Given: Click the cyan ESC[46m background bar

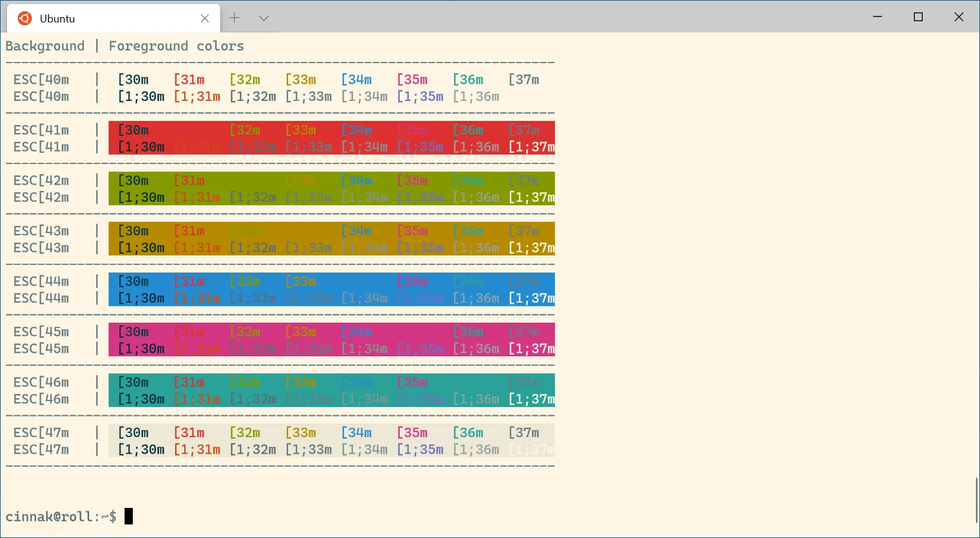Looking at the screenshot, I should tap(332, 390).
